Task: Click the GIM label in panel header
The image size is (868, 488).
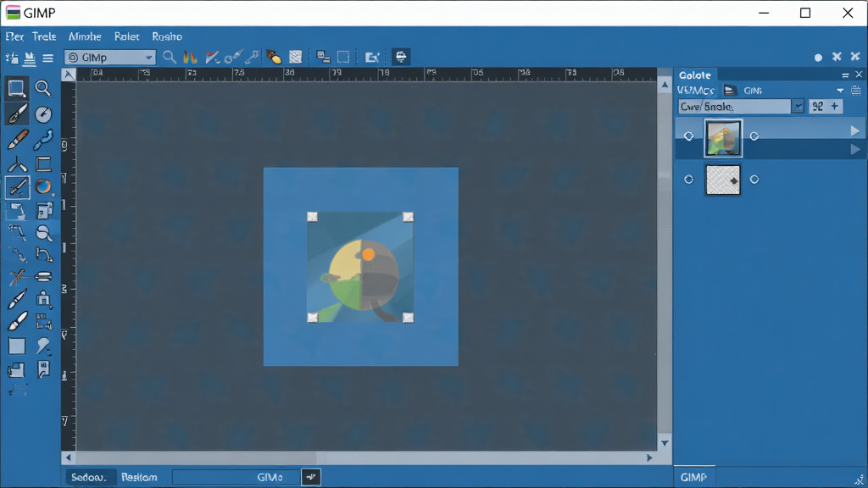Action: pyautogui.click(x=753, y=90)
